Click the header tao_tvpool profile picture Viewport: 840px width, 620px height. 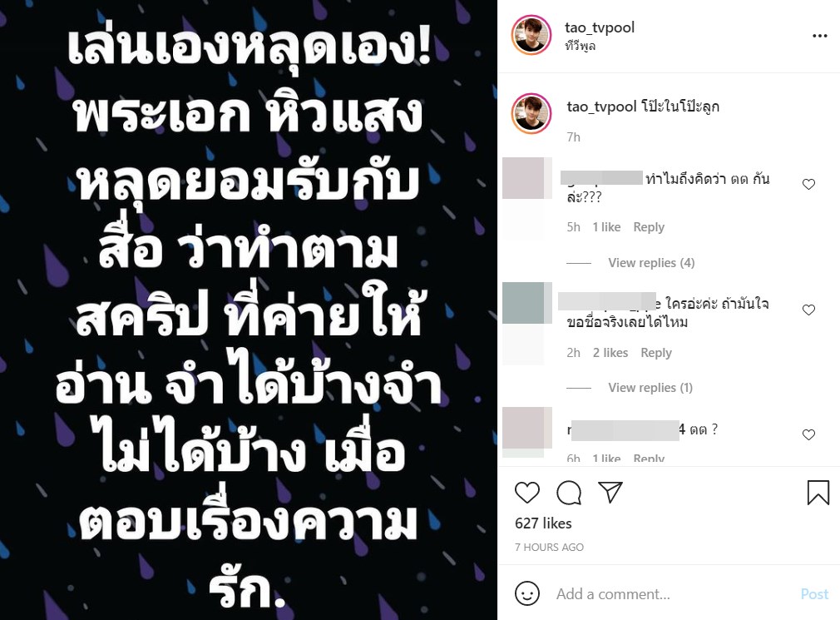pos(531,35)
